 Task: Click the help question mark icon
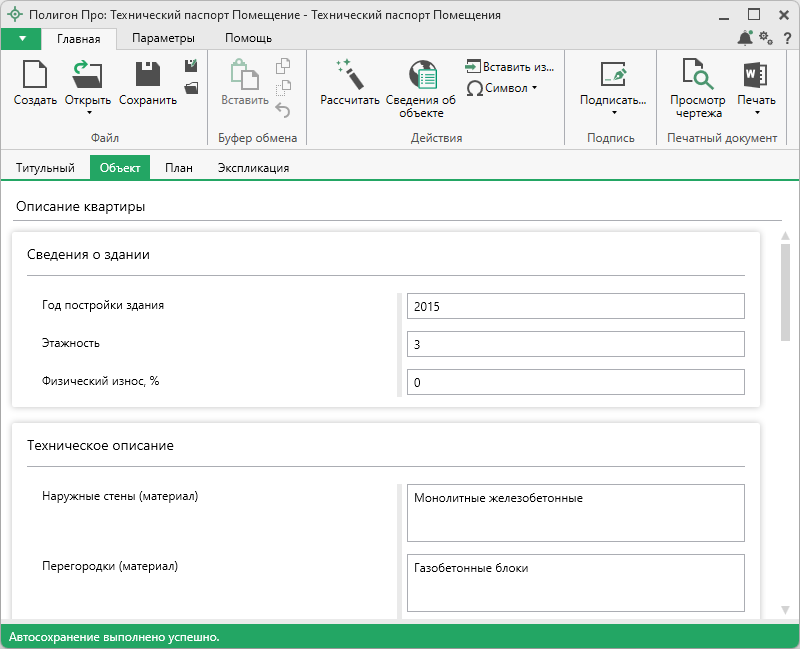pos(787,38)
